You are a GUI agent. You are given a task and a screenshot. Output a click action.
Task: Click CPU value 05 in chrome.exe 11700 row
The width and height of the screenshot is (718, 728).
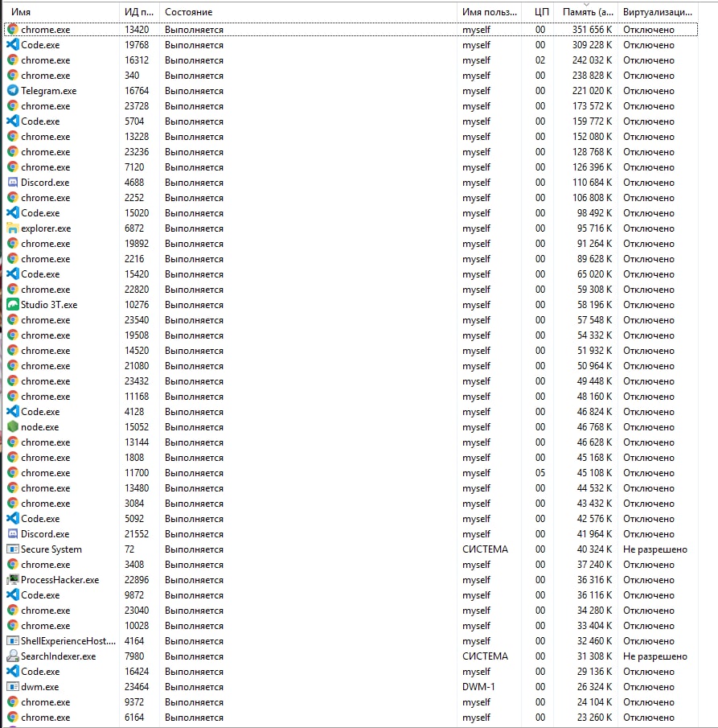[x=540, y=473]
